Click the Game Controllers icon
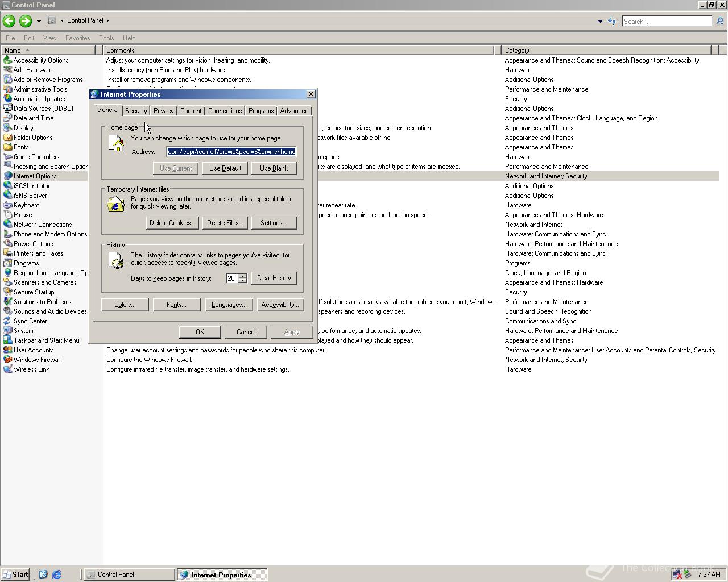Viewport: 728px width, 582px height. point(7,157)
